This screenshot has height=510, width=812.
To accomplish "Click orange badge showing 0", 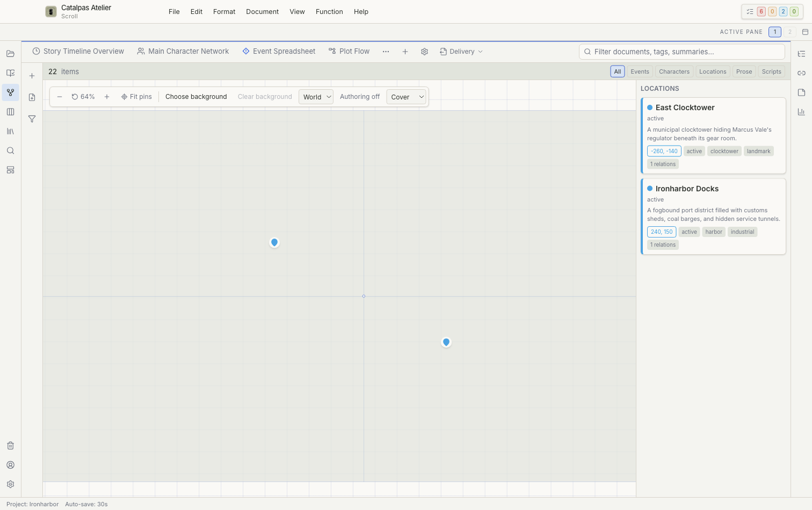I will pyautogui.click(x=772, y=11).
